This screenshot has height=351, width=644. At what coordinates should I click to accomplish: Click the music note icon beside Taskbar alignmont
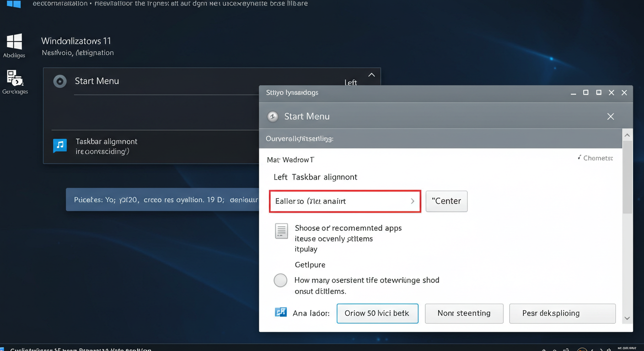click(x=60, y=145)
